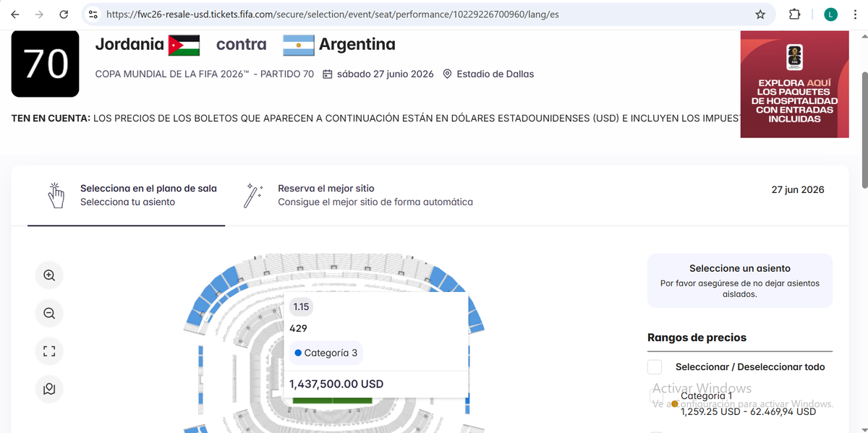Open the browser extensions puzzle icon
868x433 pixels.
793,14
